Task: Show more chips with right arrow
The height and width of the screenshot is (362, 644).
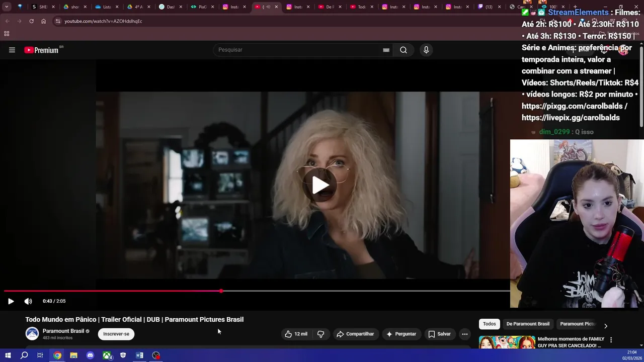Action: point(605,326)
